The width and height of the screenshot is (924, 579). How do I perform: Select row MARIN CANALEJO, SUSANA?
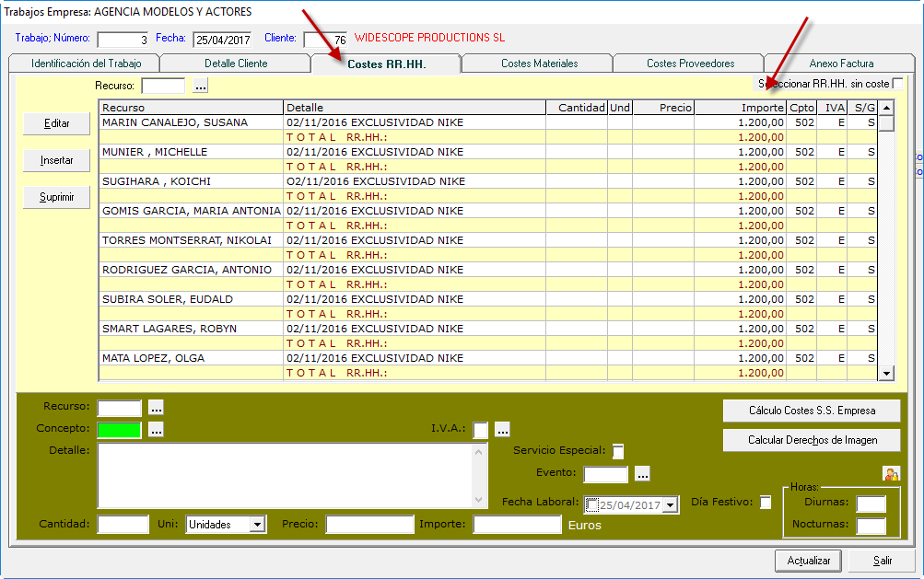click(488, 122)
